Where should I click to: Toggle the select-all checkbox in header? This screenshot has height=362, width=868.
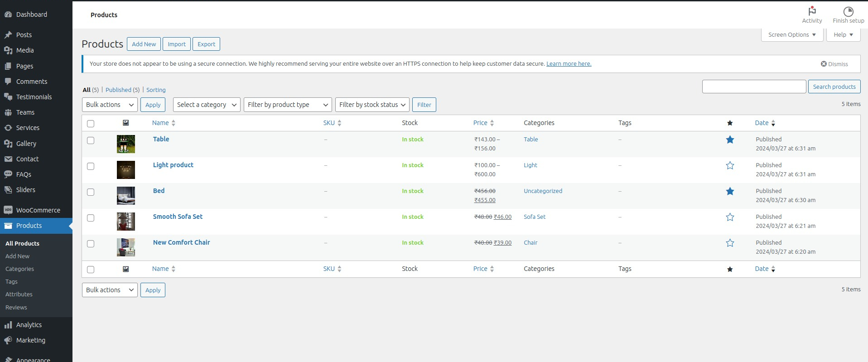pos(91,124)
